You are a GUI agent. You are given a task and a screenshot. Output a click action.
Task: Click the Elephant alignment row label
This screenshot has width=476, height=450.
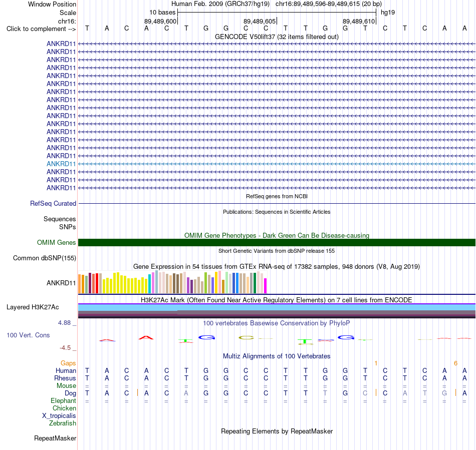(x=63, y=401)
